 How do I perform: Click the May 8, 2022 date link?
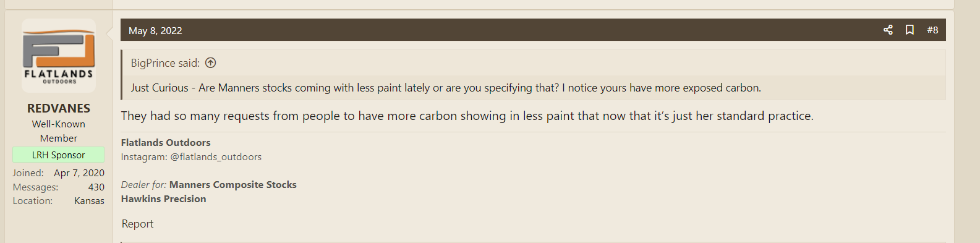pyautogui.click(x=155, y=30)
